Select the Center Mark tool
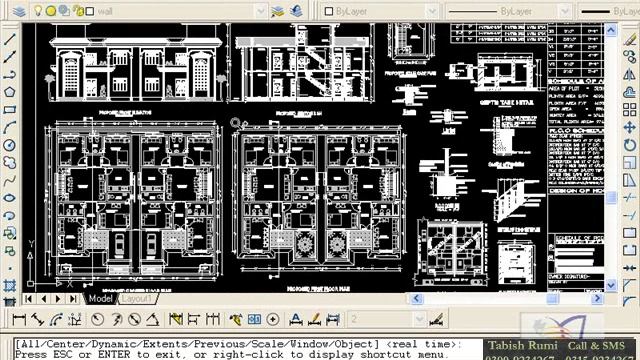The height and width of the screenshot is (360, 640). 273,319
